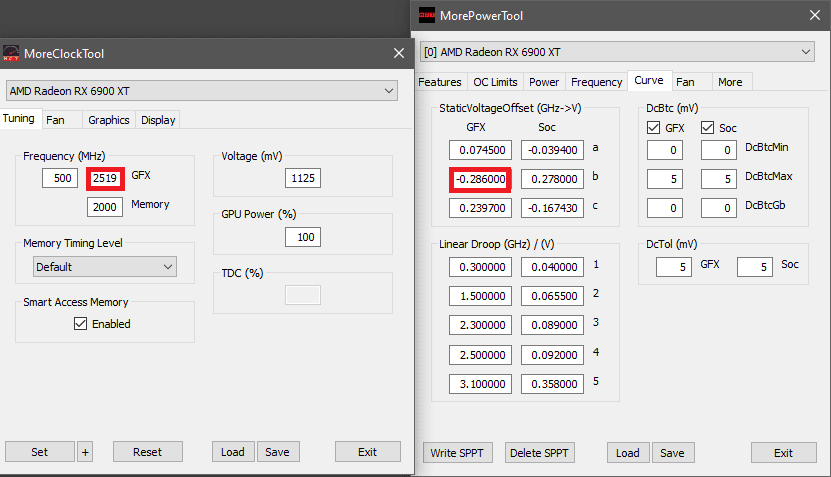831x477 pixels.
Task: Toggle DcBtc GFX checkbox
Action: pyautogui.click(x=653, y=128)
